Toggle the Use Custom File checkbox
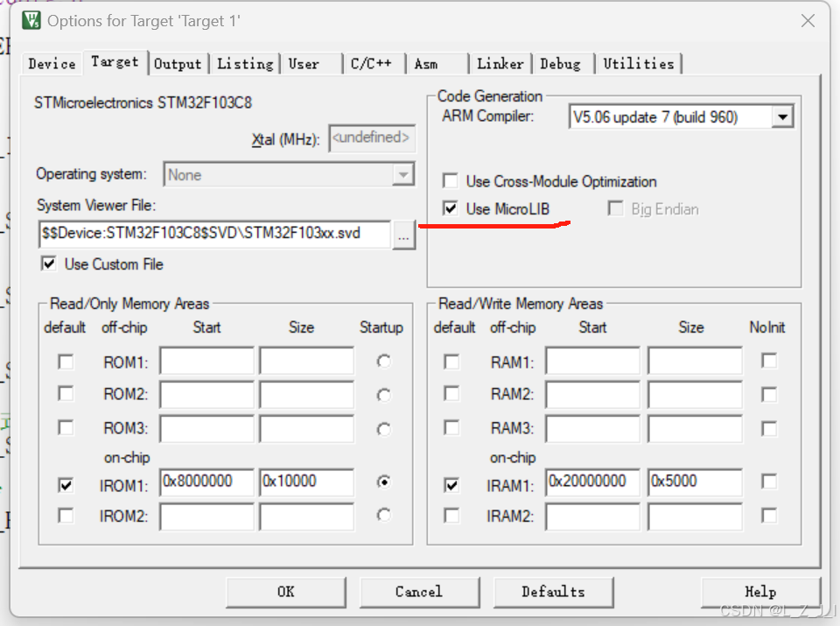This screenshot has width=840, height=626. coord(49,264)
